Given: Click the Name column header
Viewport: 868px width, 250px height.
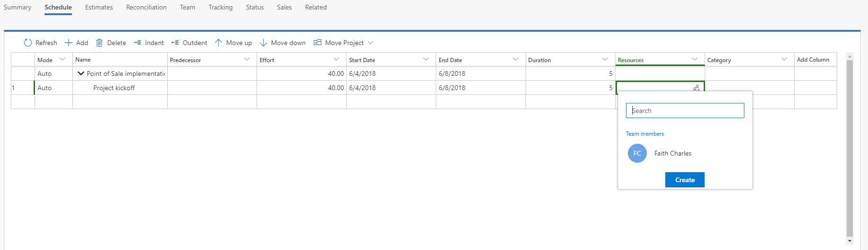Looking at the screenshot, I should click(x=120, y=59).
